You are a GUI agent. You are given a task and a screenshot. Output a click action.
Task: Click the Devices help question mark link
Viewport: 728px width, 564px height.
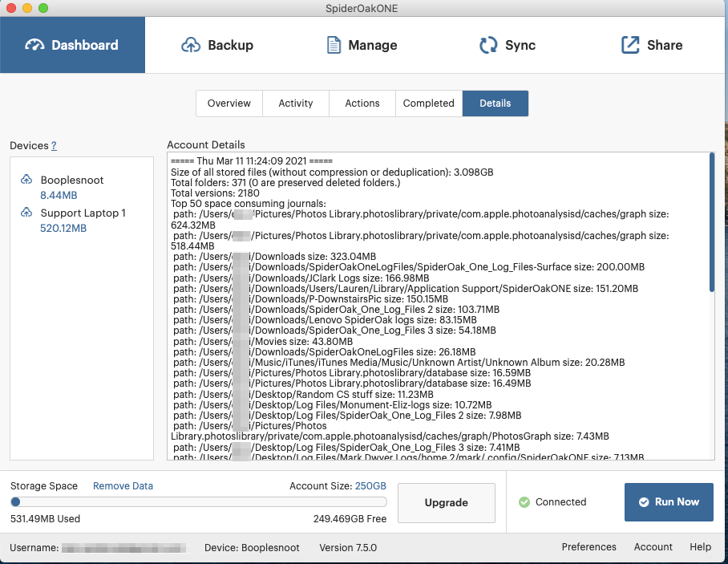tap(54, 145)
